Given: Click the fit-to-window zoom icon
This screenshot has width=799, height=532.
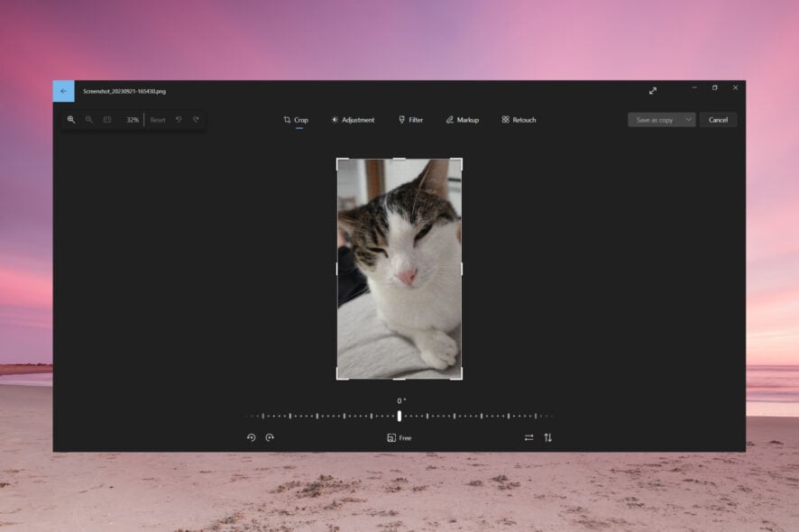Looking at the screenshot, I should tap(107, 120).
